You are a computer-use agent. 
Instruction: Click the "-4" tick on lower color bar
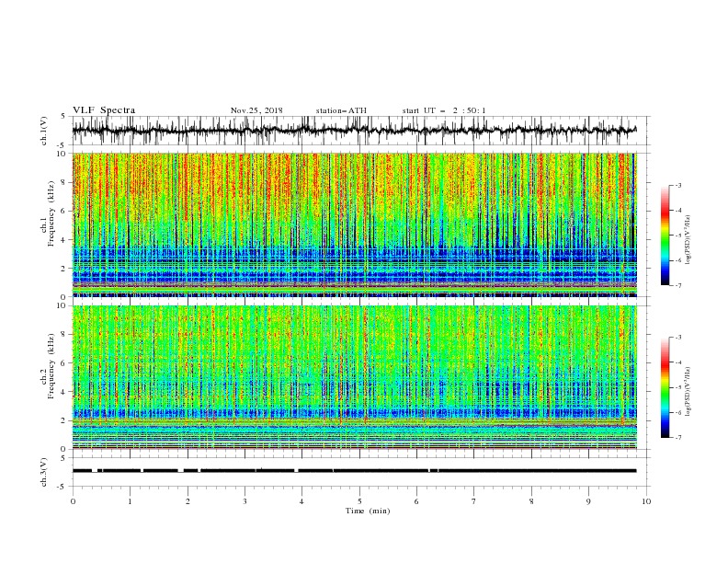(678, 362)
